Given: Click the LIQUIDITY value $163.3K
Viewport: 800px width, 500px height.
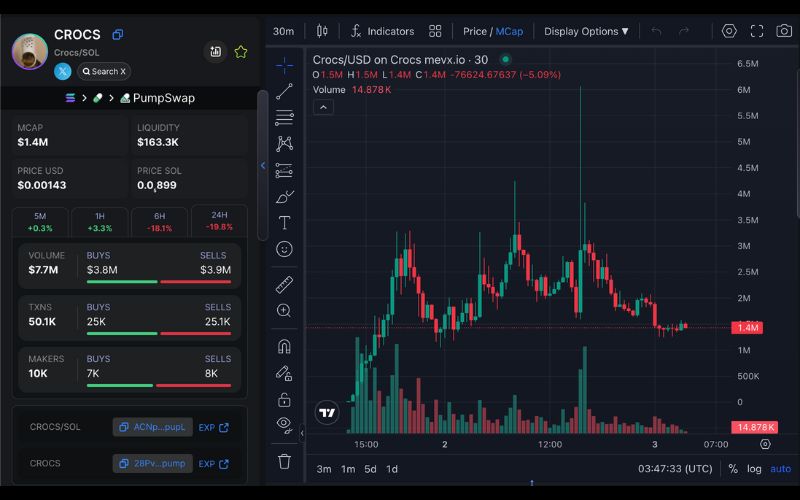Looking at the screenshot, I should [x=158, y=142].
